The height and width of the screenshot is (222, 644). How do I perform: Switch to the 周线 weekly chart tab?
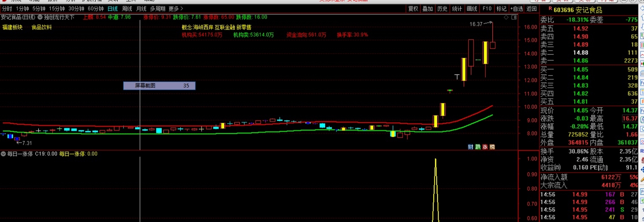click(x=127, y=8)
